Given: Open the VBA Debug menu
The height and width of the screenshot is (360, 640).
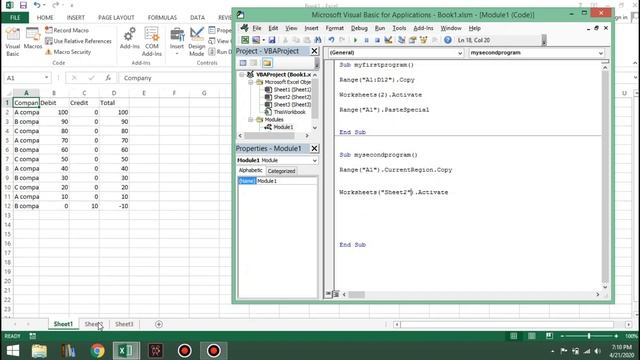Looking at the screenshot, I should 359,28.
